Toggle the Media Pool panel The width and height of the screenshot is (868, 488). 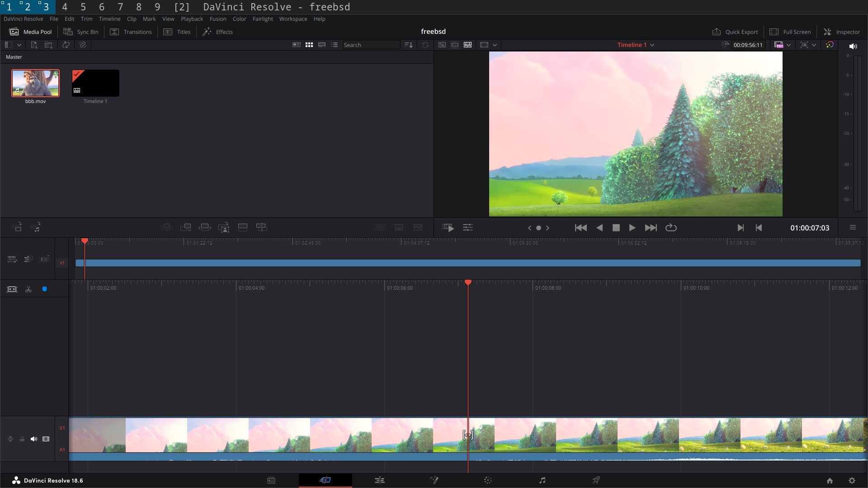pyautogui.click(x=31, y=32)
